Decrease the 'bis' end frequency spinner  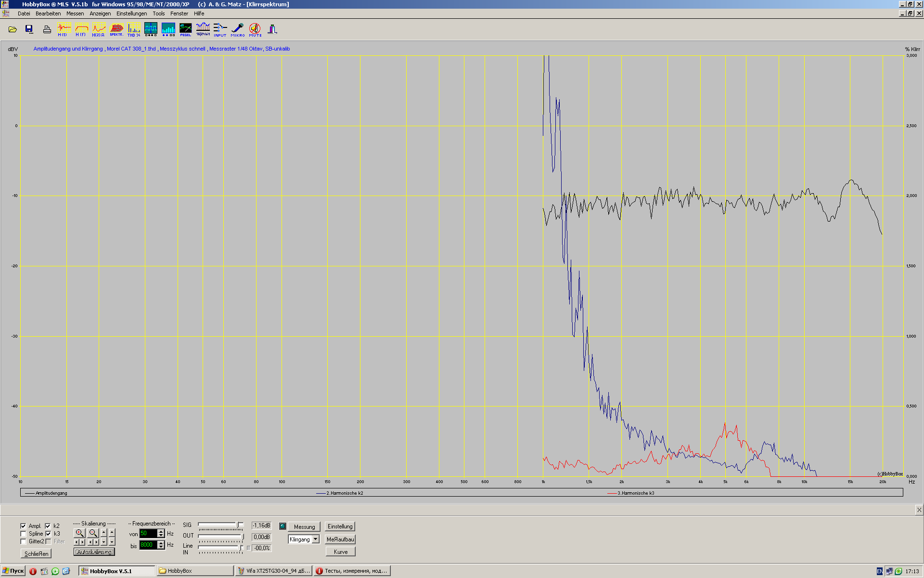click(161, 547)
